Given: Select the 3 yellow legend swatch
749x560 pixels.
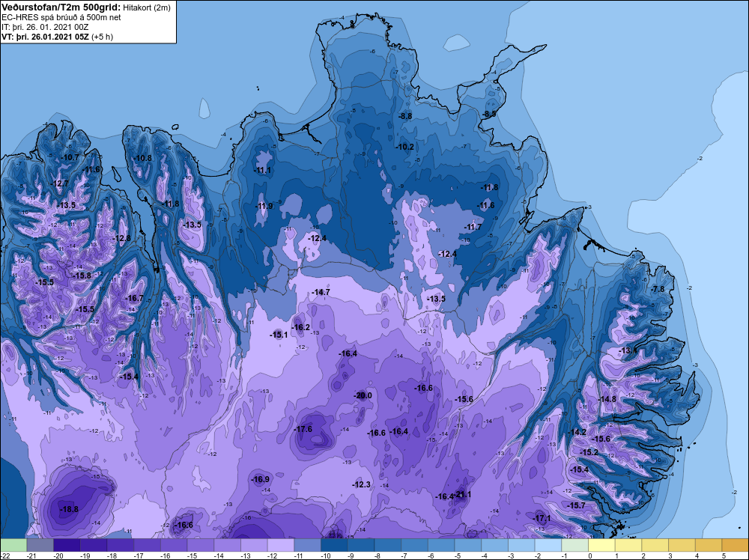Looking at the screenshot, I should pyautogui.click(x=682, y=545).
